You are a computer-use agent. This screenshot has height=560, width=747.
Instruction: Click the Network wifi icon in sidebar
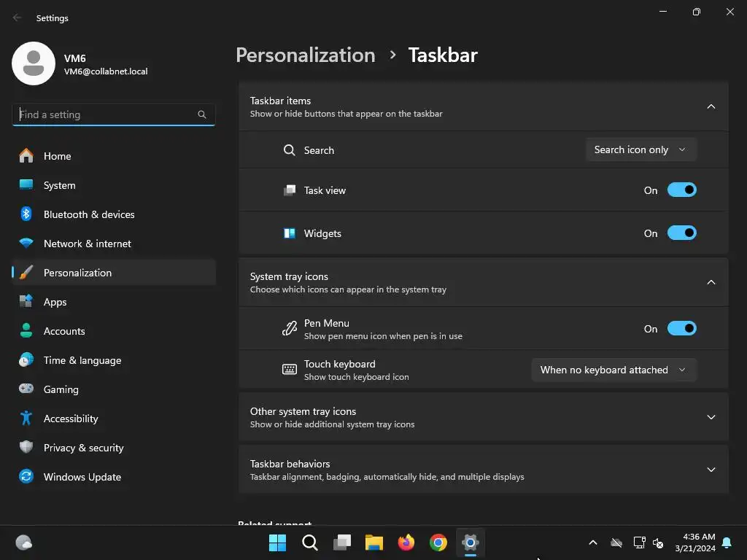point(26,244)
